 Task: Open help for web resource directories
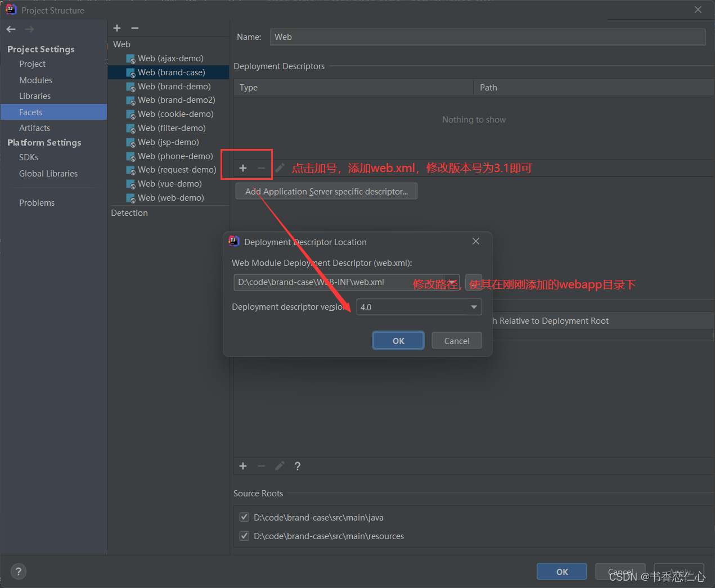[x=298, y=466]
